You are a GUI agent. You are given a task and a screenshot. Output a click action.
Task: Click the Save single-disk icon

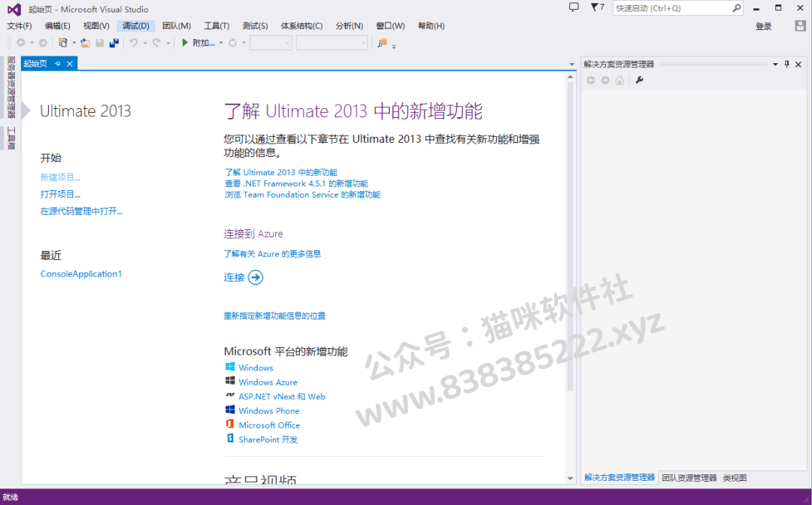[100, 43]
